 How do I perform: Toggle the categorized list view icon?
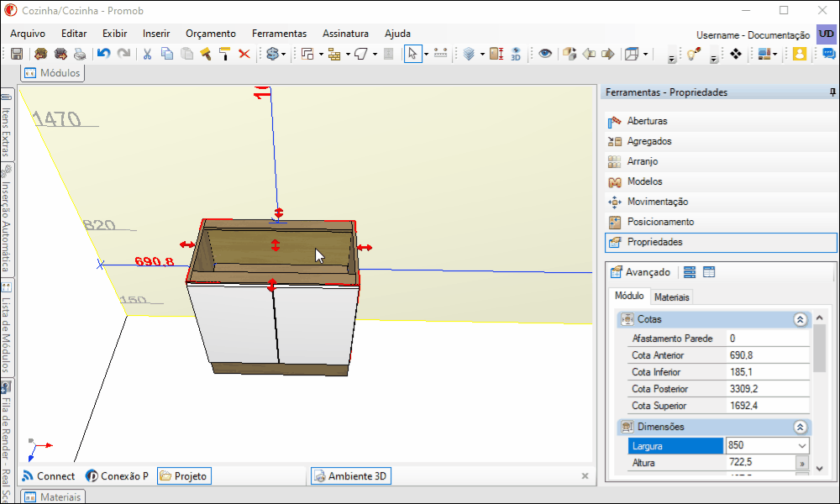[690, 272]
